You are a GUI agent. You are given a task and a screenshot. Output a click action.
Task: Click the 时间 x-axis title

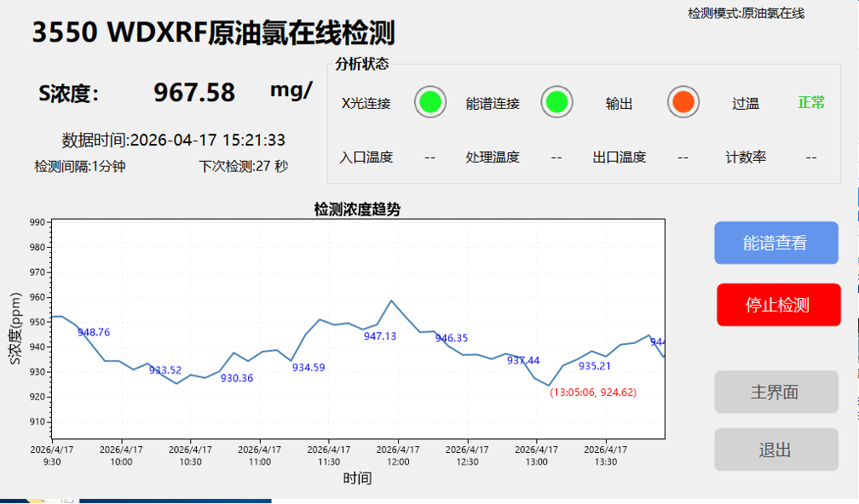tap(357, 478)
